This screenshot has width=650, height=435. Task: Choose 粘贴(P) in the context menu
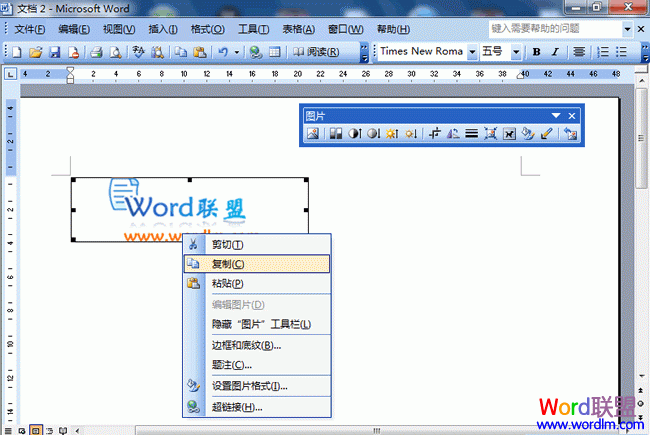tap(257, 284)
